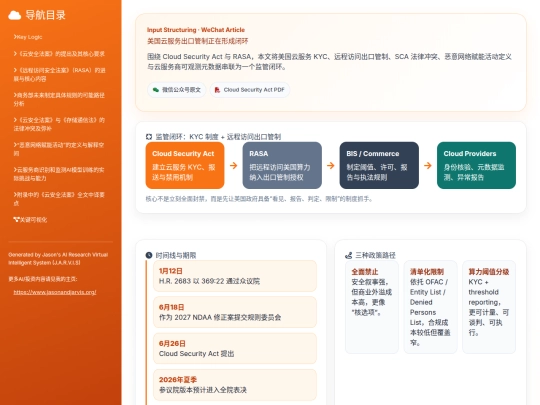Click the 三种政策路径 section heading
Image resolution: width=540 pixels, height=405 pixels.
click(x=375, y=255)
